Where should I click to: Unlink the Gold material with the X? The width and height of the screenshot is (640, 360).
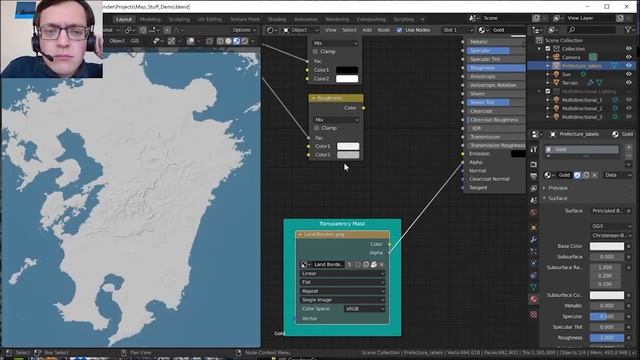point(594,175)
